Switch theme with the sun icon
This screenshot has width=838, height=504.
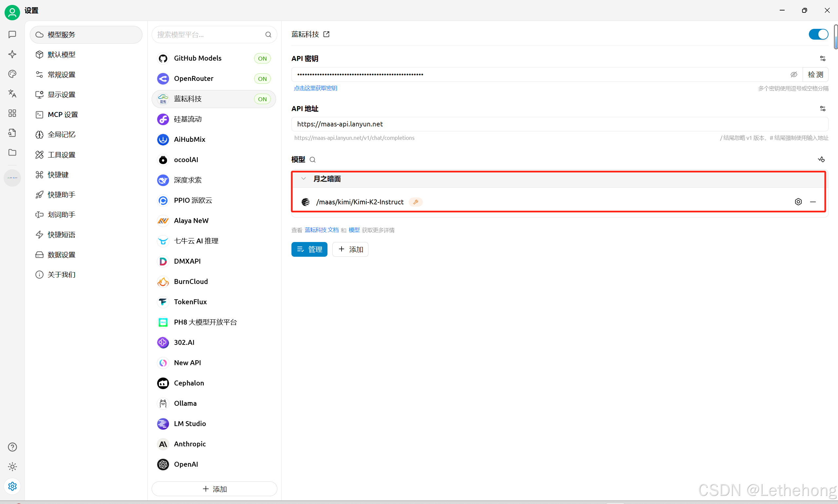pyautogui.click(x=12, y=467)
